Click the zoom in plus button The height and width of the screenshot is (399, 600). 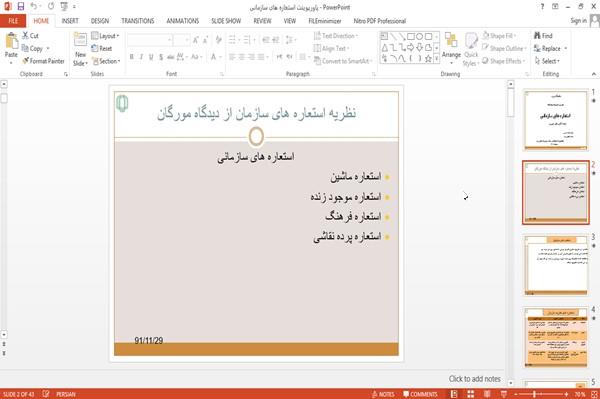[566, 394]
